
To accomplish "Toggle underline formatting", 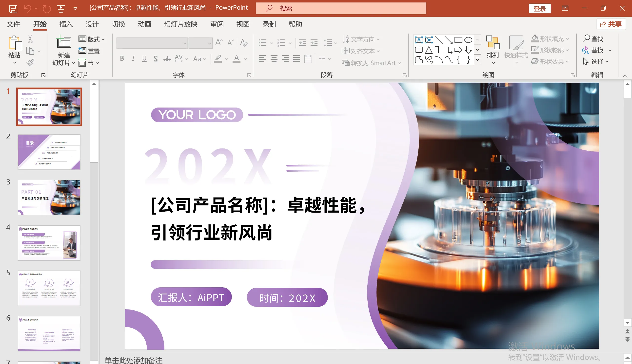I will [144, 58].
